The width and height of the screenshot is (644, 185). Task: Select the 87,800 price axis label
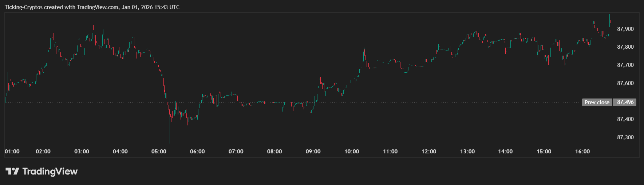tap(625, 47)
